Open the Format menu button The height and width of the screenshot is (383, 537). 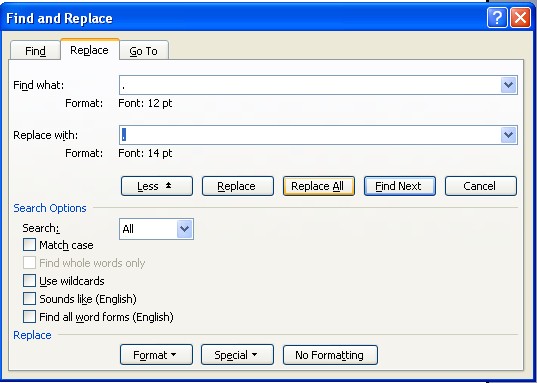pyautogui.click(x=157, y=355)
